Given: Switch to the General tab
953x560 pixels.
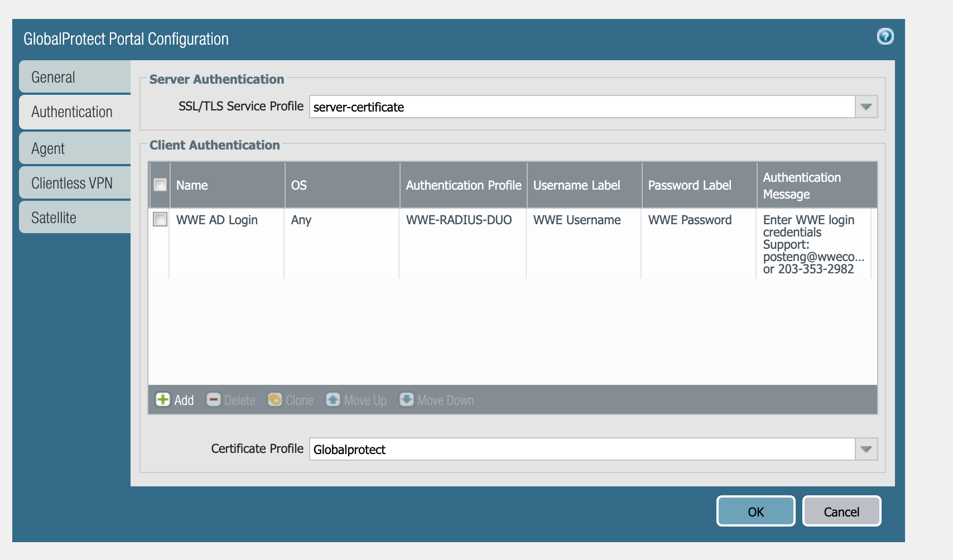Looking at the screenshot, I should tap(75, 77).
